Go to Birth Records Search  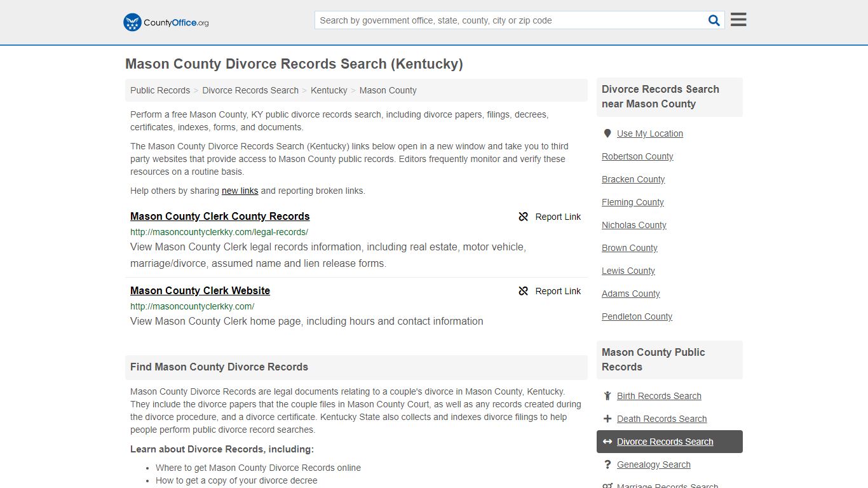tap(659, 396)
